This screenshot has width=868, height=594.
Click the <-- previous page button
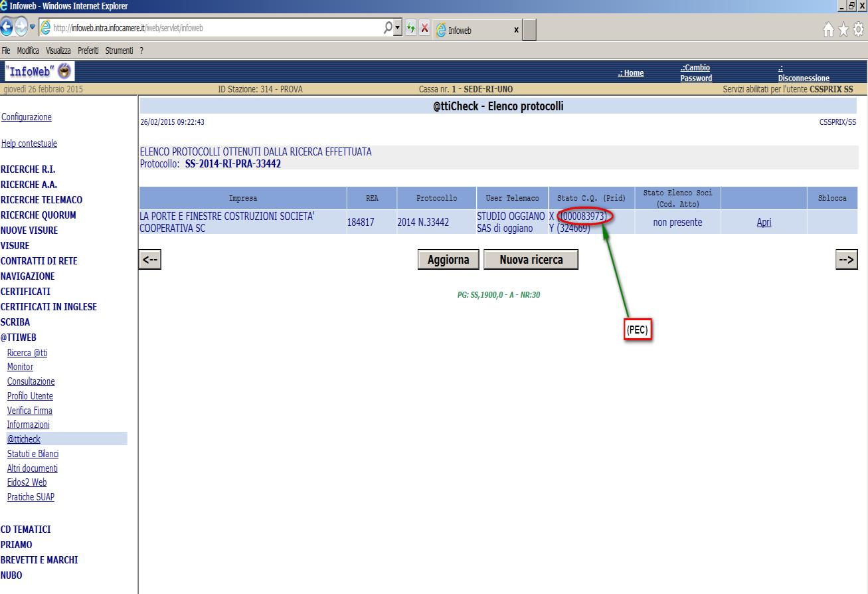point(149,260)
